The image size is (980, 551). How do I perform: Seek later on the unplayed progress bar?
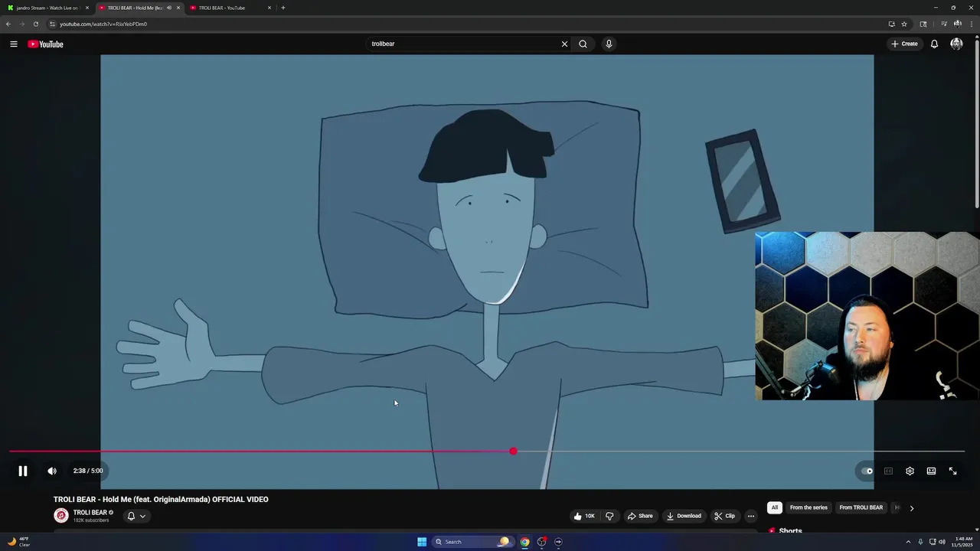click(x=739, y=452)
